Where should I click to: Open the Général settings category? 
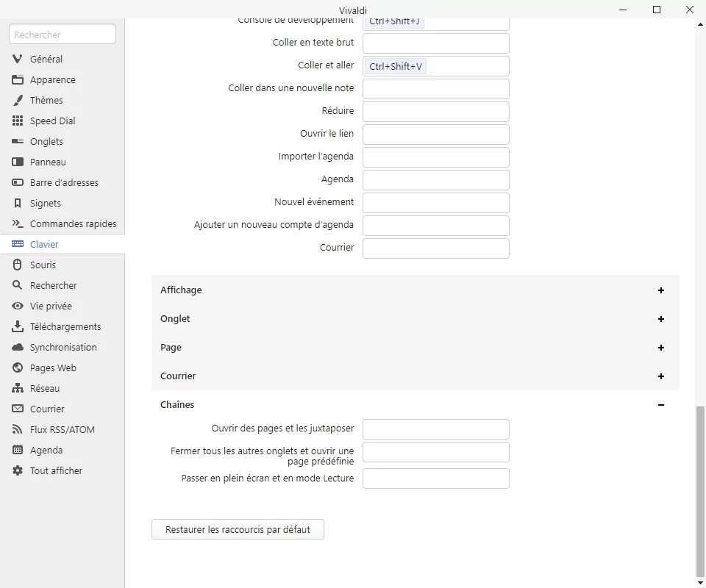click(x=63, y=59)
